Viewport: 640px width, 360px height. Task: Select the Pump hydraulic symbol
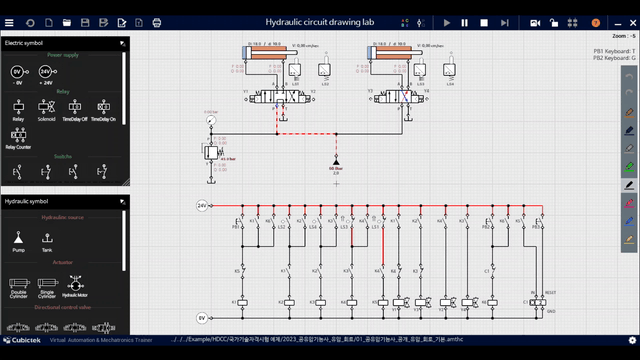point(18,242)
